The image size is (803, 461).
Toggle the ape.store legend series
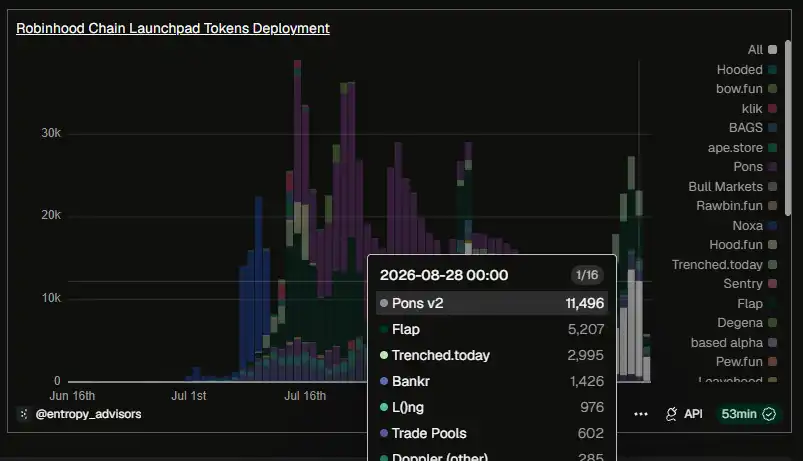point(742,148)
